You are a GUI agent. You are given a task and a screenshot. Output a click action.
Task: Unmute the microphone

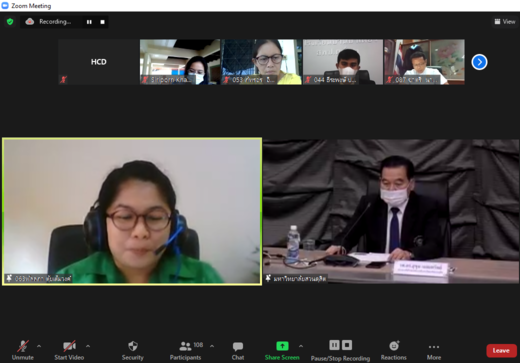point(23,350)
